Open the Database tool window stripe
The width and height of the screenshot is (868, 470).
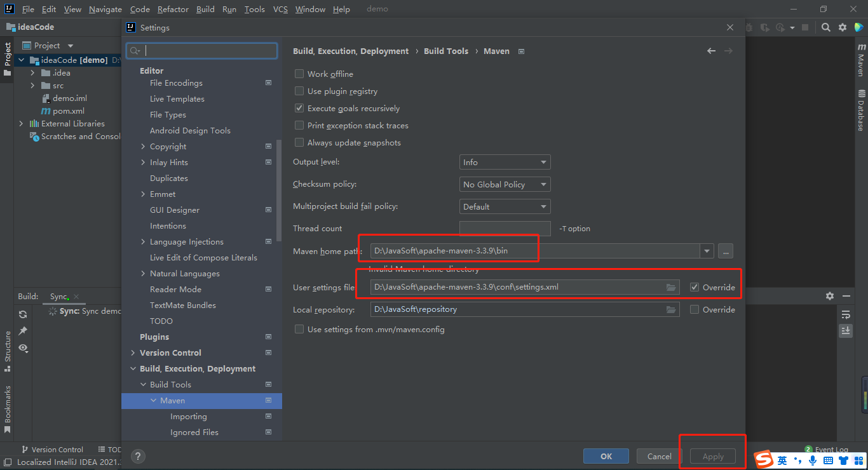(861, 110)
